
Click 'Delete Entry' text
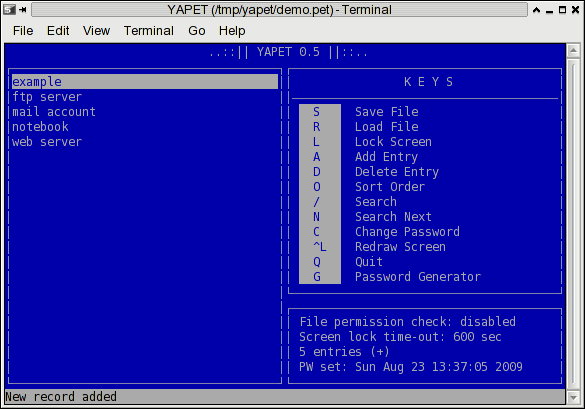coord(397,172)
